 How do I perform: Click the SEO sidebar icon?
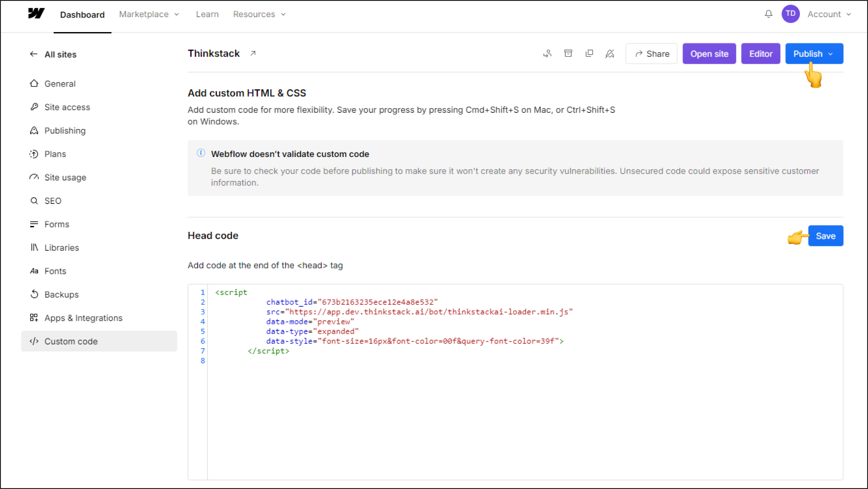point(33,201)
